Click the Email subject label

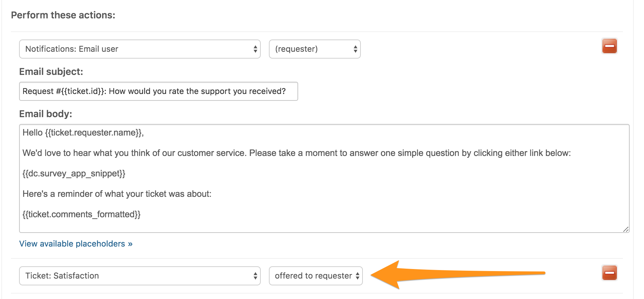click(x=51, y=72)
